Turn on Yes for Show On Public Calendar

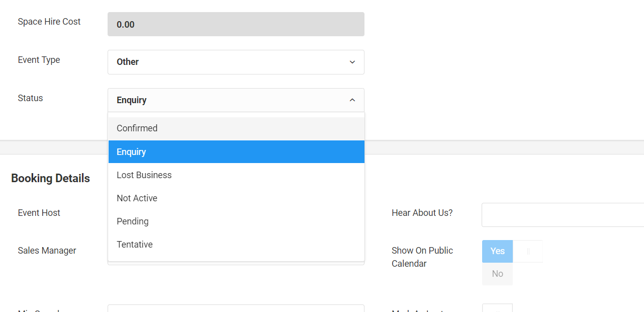click(497, 251)
